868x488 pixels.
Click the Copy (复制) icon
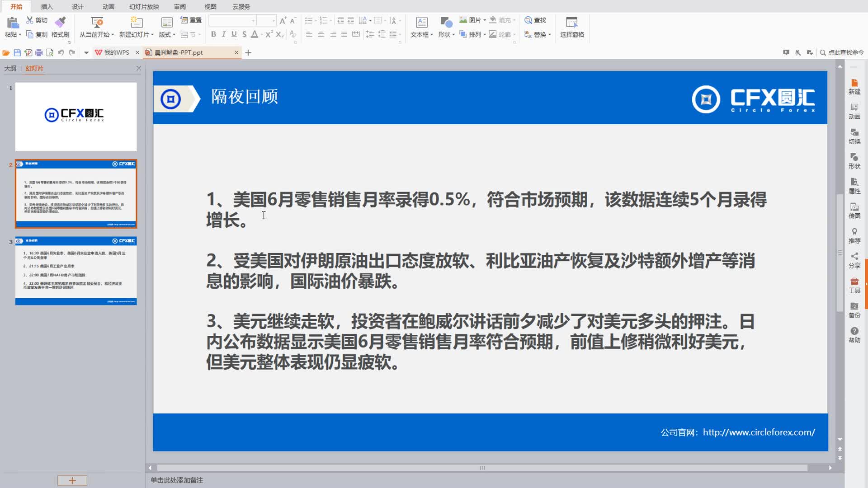30,34
